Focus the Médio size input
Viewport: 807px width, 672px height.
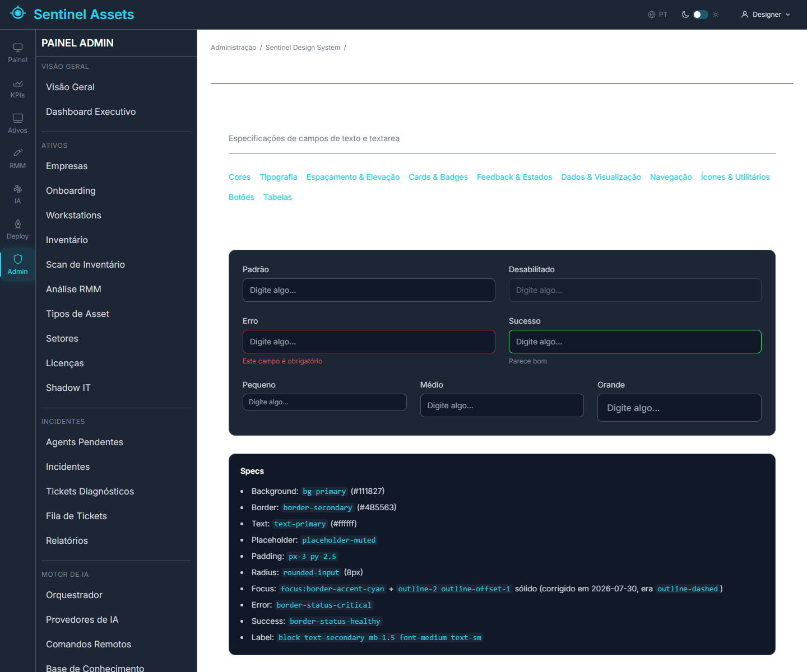[502, 405]
